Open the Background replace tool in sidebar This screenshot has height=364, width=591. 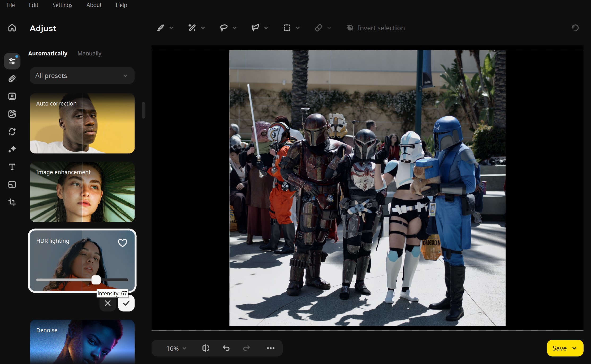[12, 114]
